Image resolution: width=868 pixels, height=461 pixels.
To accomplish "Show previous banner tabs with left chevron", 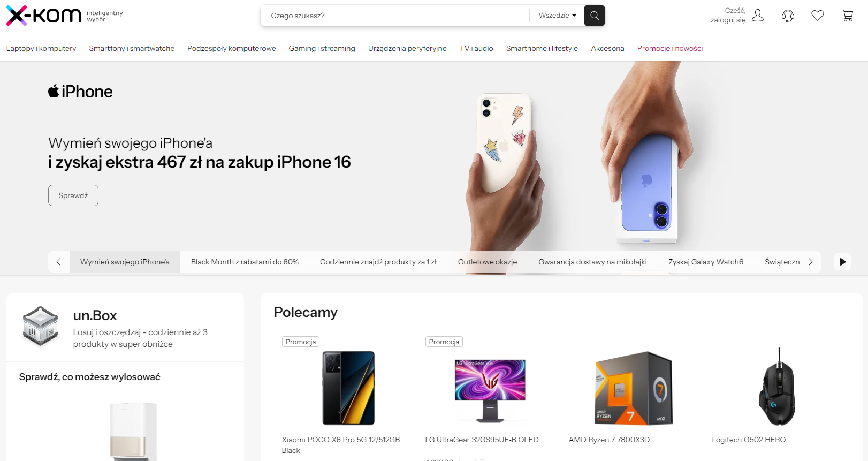I will click(59, 262).
